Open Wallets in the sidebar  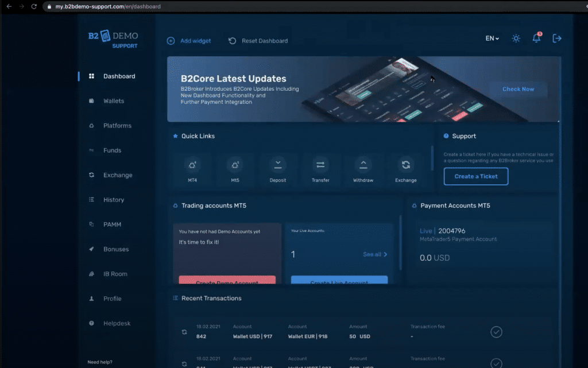coord(113,101)
